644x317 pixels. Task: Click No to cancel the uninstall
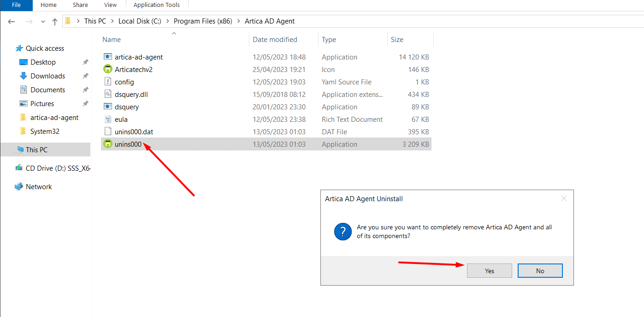(540, 271)
